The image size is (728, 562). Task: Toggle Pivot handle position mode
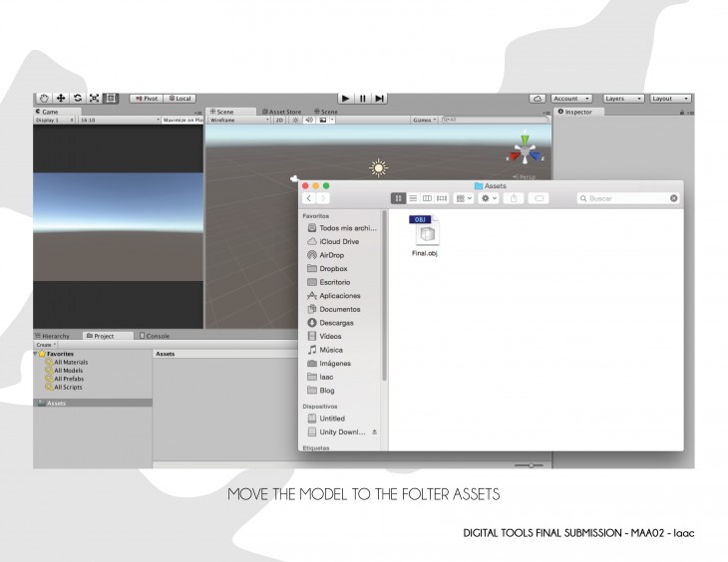pos(146,99)
